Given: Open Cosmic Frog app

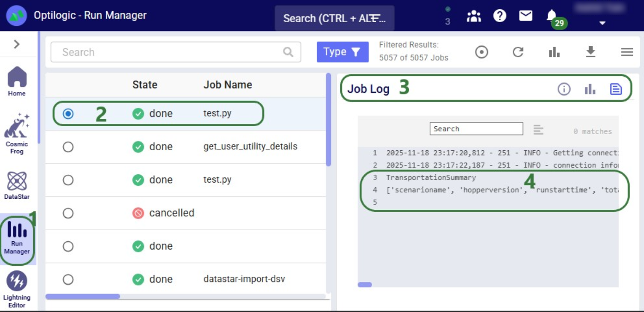Looking at the screenshot, I should coord(17,134).
